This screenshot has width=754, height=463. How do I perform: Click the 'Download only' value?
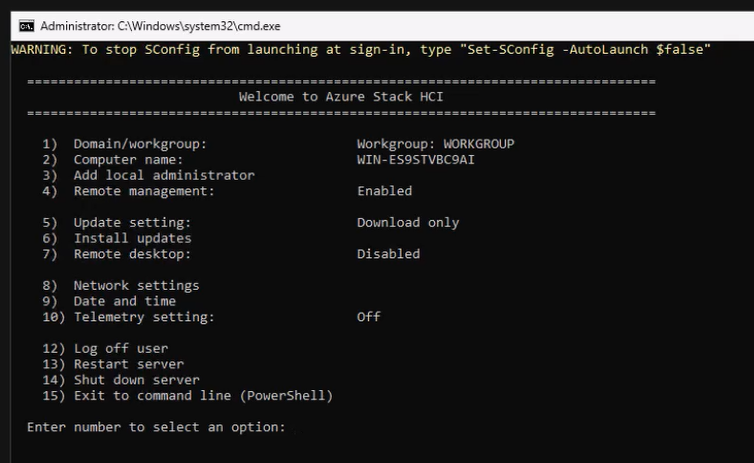click(408, 223)
